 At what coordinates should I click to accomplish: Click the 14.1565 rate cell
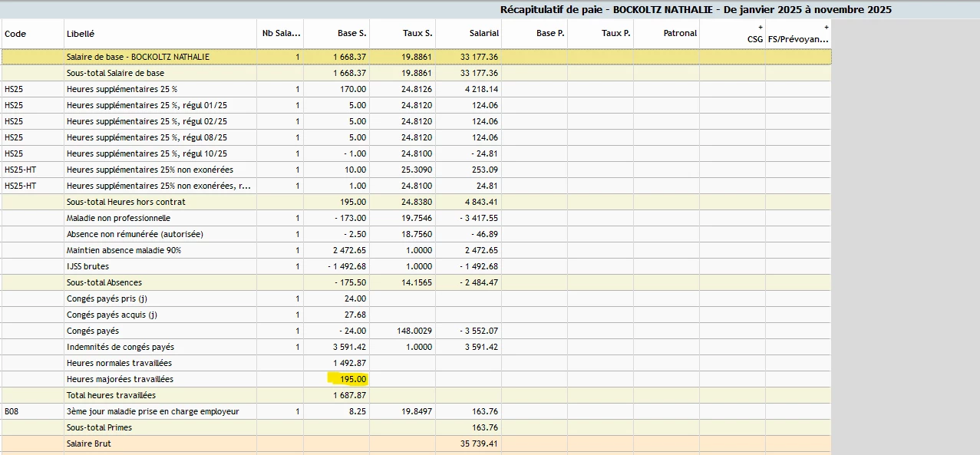[417, 282]
